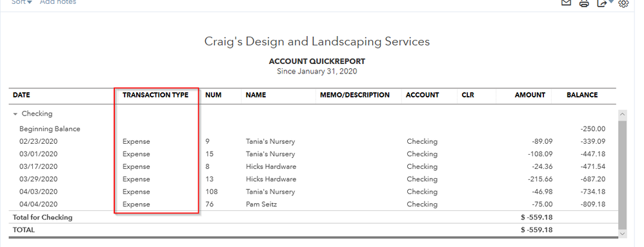Click the TRANSACTION TYPE column header
644x247 pixels.
156,95
